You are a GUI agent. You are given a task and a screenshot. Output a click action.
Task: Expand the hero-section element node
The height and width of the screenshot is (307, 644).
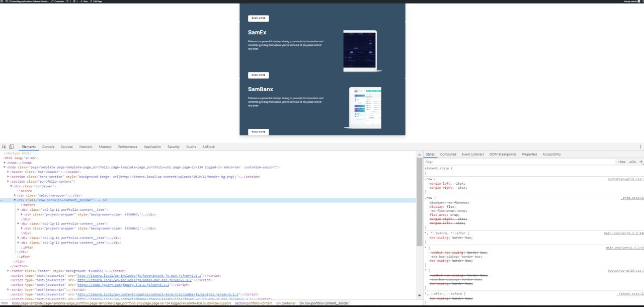(x=9, y=177)
